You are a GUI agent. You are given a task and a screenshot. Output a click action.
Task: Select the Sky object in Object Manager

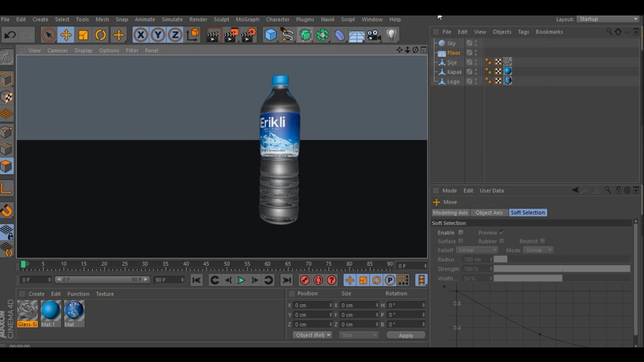(x=451, y=43)
